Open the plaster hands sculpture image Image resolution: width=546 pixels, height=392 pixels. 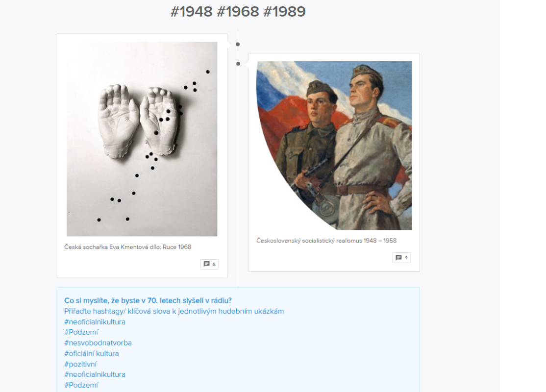coord(142,139)
